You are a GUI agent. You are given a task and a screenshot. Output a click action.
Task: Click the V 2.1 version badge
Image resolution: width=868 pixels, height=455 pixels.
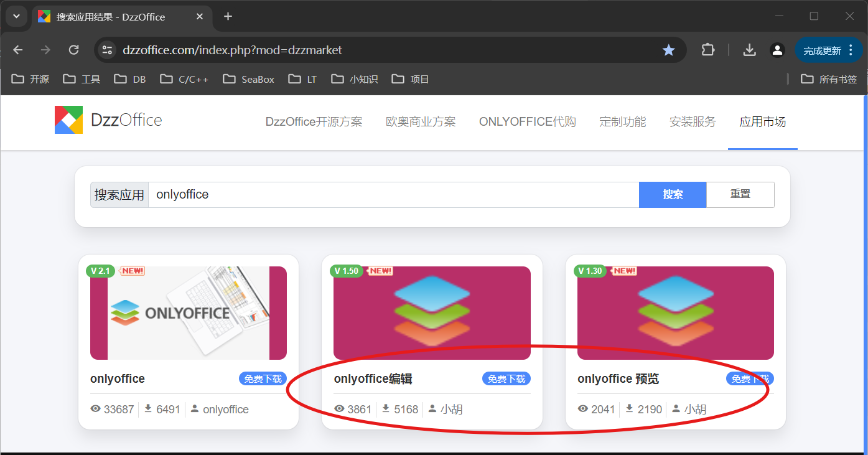click(100, 271)
